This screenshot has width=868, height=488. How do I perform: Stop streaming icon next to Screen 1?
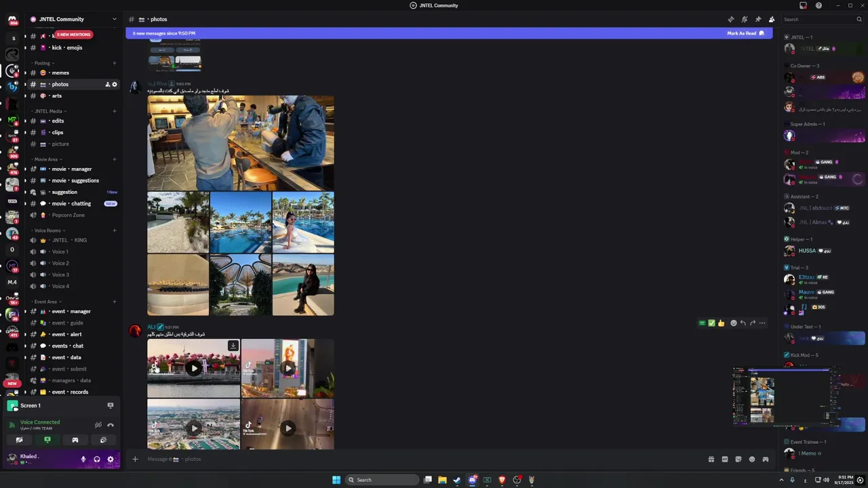point(111,405)
